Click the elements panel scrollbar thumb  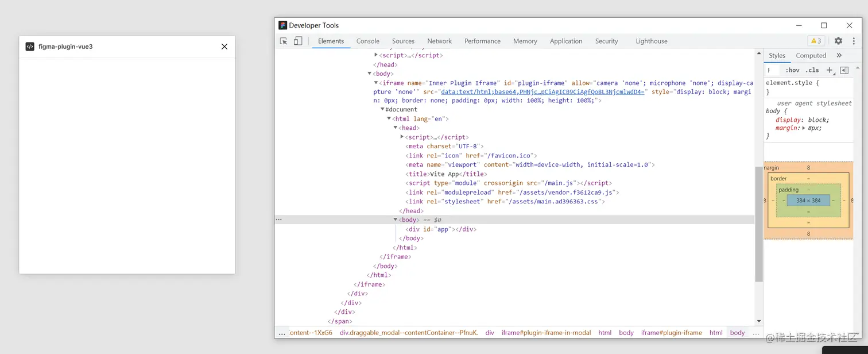[x=759, y=224]
